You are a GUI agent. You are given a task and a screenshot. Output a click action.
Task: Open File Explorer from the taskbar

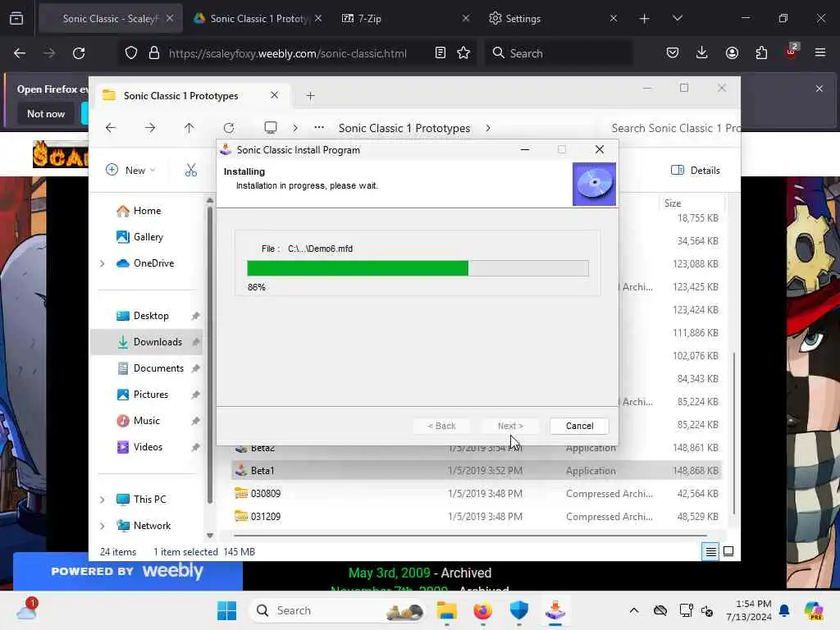pos(446,610)
